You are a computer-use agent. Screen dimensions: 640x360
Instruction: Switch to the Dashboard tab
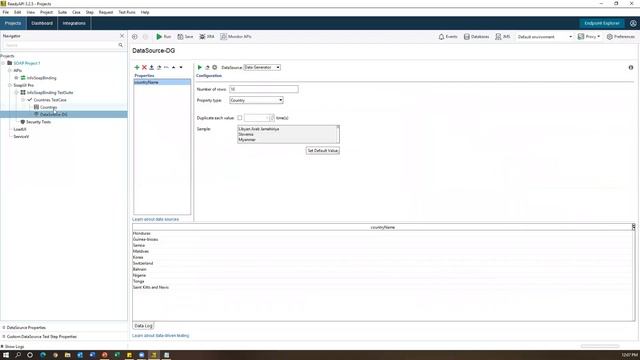click(42, 23)
